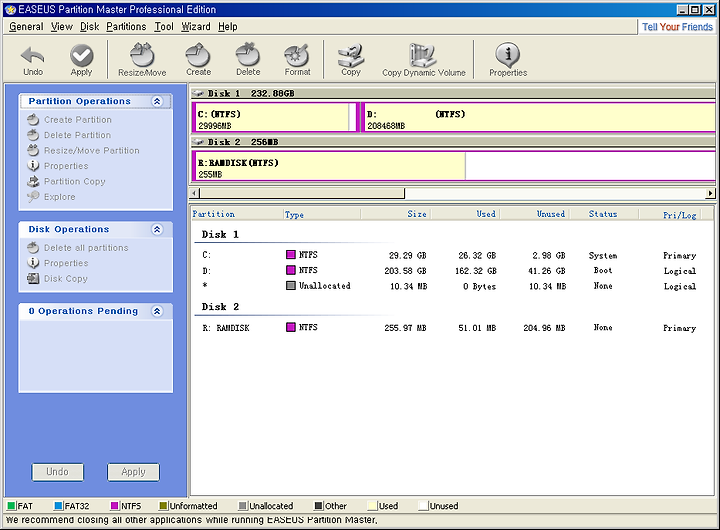This screenshot has width=720, height=530.
Task: Select the R: RAMDISK row in list
Action: [x=450, y=328]
